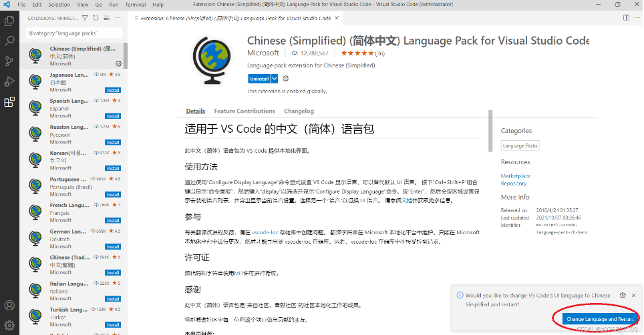Image resolution: width=644 pixels, height=335 pixels.
Task: Click the VS Code logo icon
Action: pyautogui.click(x=7, y=5)
